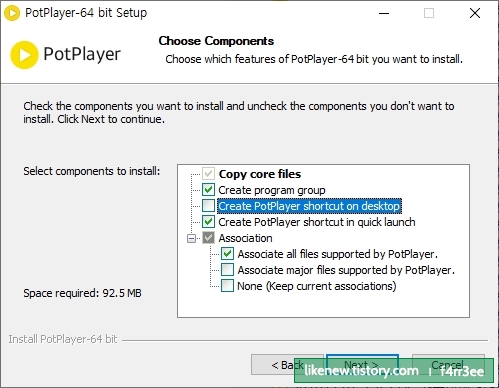Click the 'Install PotPlayer-64 bit' footer text
The image size is (499, 388).
coord(63,339)
